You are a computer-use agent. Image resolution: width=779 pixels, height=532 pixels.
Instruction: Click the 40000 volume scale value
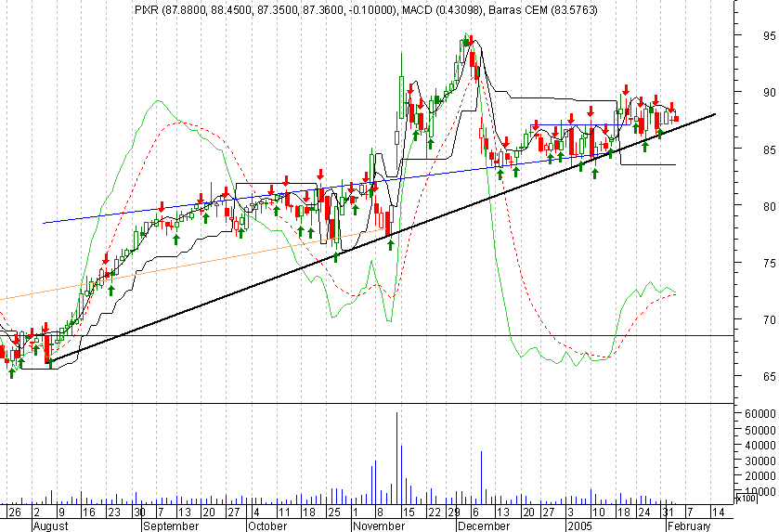click(760, 445)
